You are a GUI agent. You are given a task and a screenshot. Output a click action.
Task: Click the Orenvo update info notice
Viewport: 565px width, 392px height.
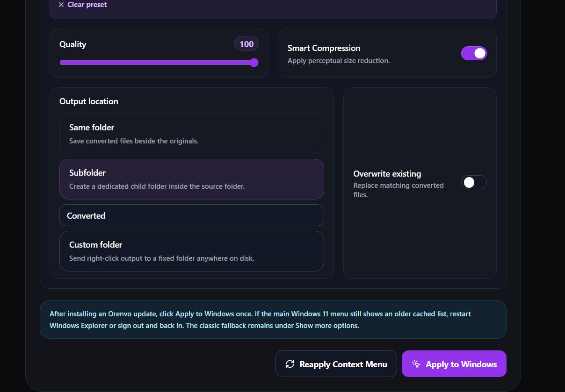coord(273,320)
